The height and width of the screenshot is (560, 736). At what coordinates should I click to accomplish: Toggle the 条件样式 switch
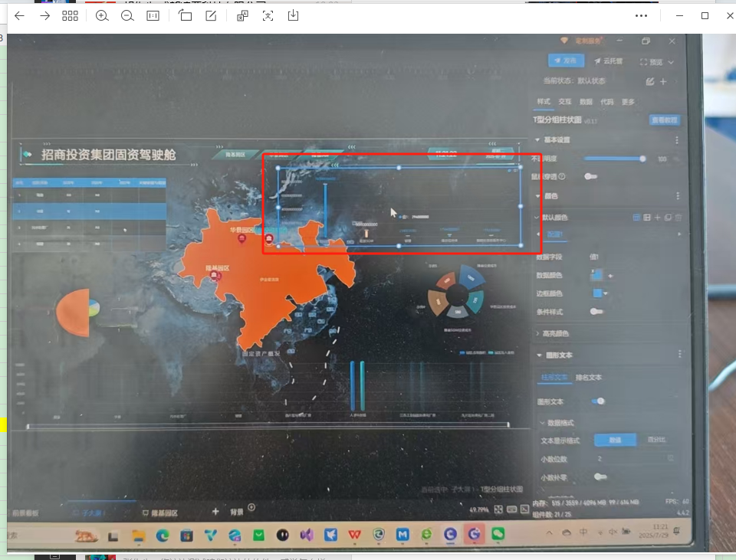point(596,312)
